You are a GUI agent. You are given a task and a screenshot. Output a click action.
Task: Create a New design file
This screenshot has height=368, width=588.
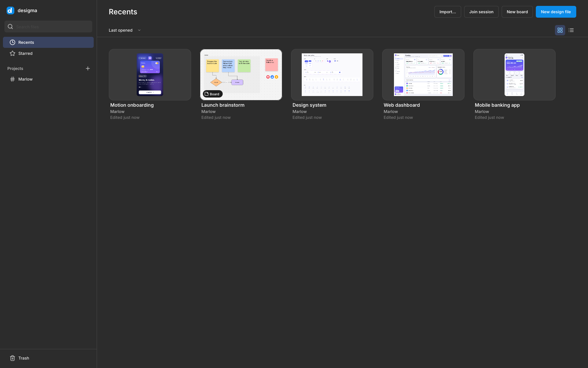point(556,12)
